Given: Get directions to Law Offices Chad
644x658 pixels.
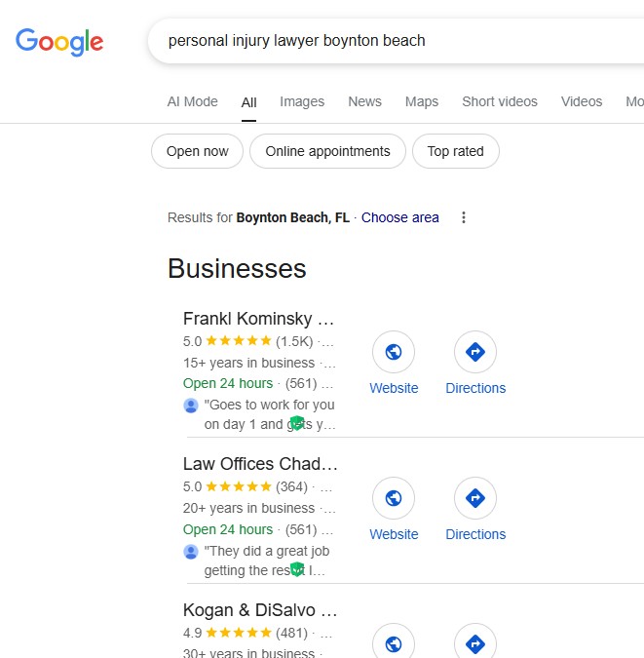Looking at the screenshot, I should (x=475, y=498).
